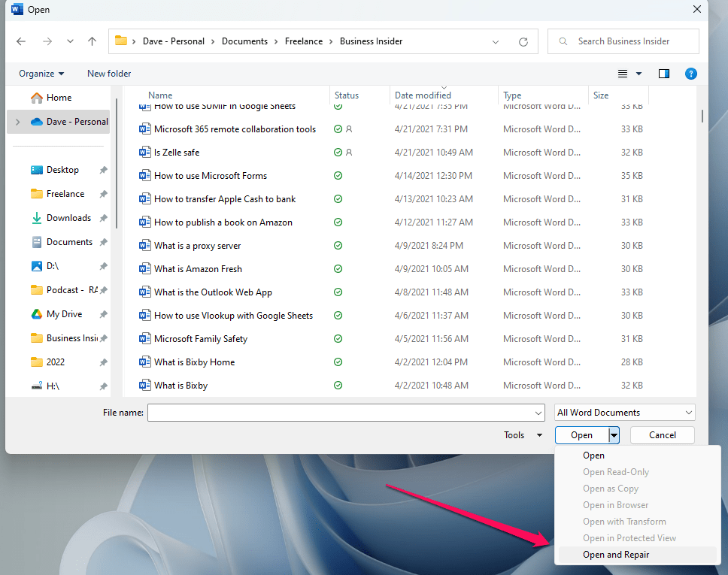Open the H:\ network drive
Image resolution: width=728 pixels, height=575 pixels.
53,386
